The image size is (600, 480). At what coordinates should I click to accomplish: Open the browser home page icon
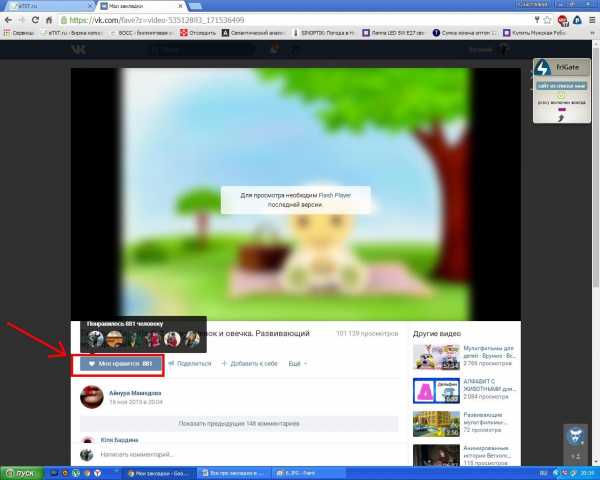pos(49,20)
